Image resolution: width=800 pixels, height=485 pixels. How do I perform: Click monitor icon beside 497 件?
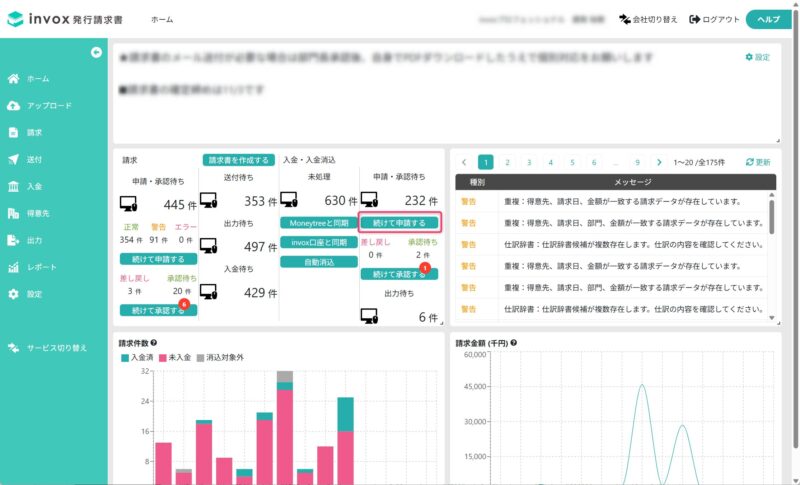(208, 246)
